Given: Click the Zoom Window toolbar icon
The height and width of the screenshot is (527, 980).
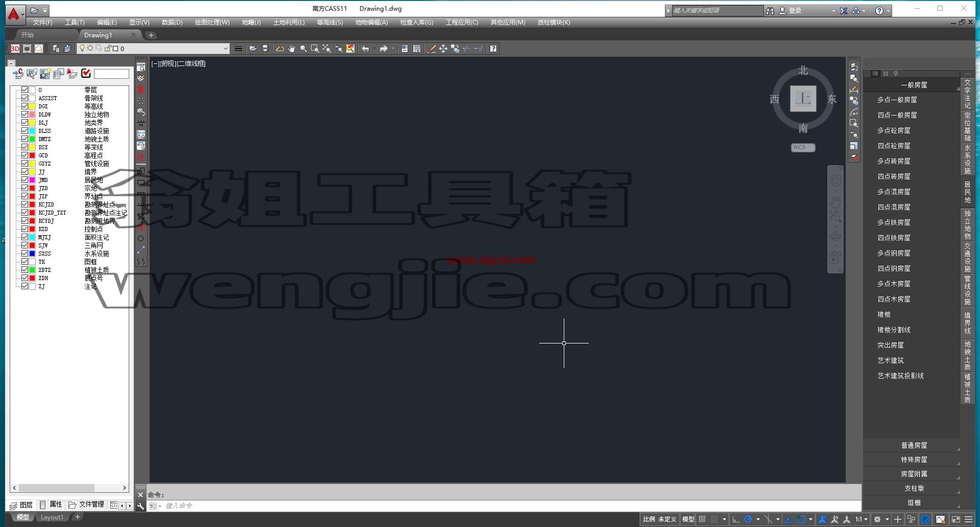Looking at the screenshot, I should [x=315, y=49].
